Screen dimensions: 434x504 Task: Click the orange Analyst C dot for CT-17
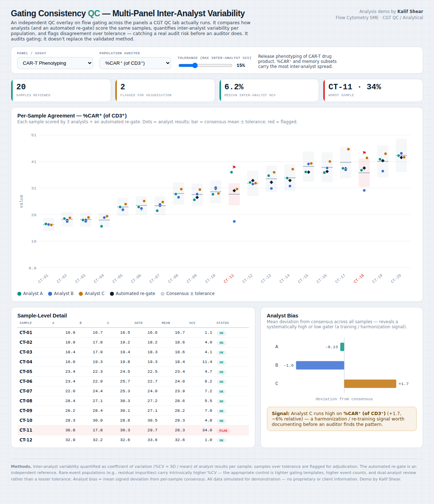click(348, 149)
